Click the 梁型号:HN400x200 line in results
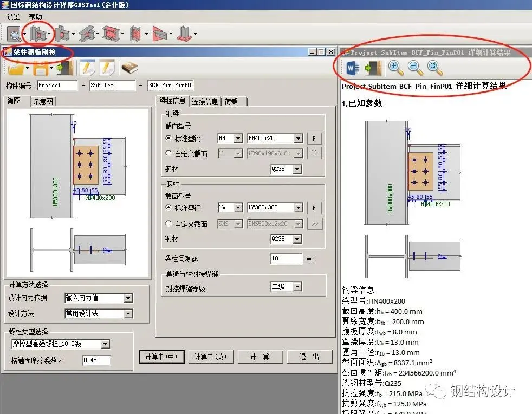Viewport: 532px width, 414px height. (x=374, y=301)
